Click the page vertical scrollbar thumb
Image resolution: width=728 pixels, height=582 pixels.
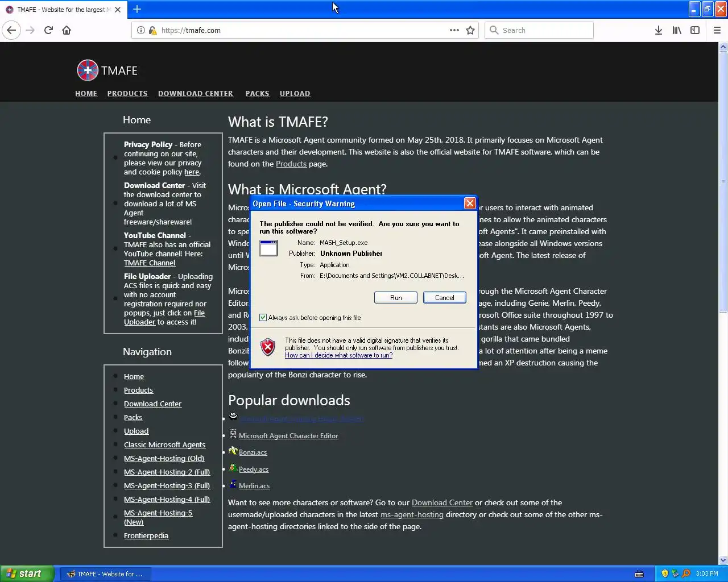pyautogui.click(x=723, y=182)
